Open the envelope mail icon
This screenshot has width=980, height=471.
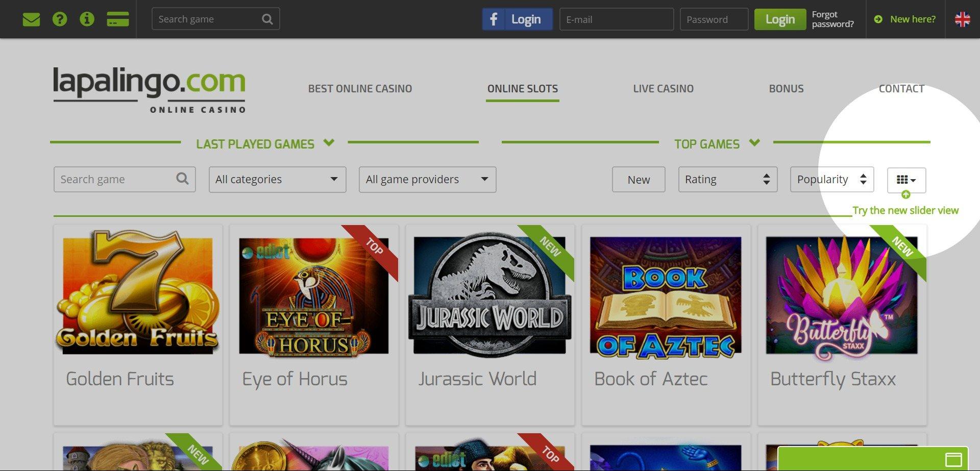(x=31, y=19)
